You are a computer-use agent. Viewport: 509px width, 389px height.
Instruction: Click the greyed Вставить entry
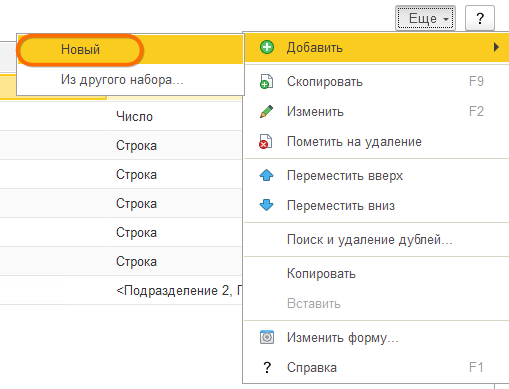[x=377, y=304]
